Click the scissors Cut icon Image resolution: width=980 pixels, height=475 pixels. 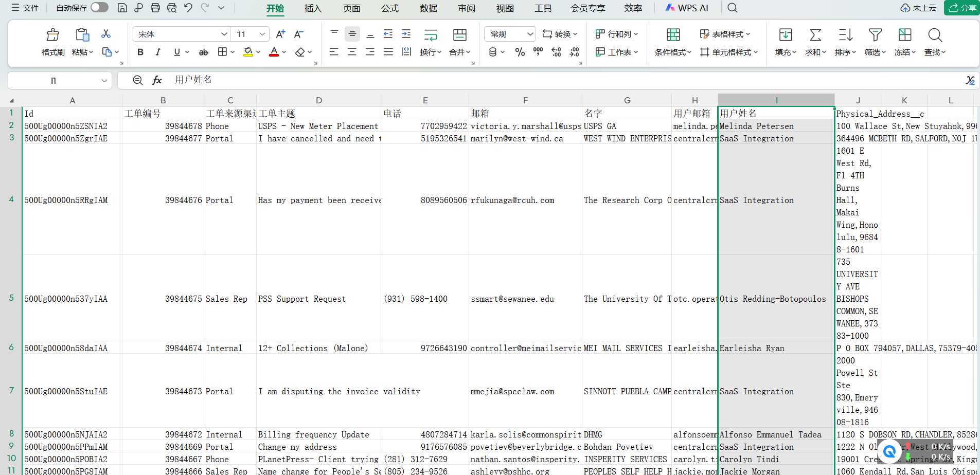106,33
